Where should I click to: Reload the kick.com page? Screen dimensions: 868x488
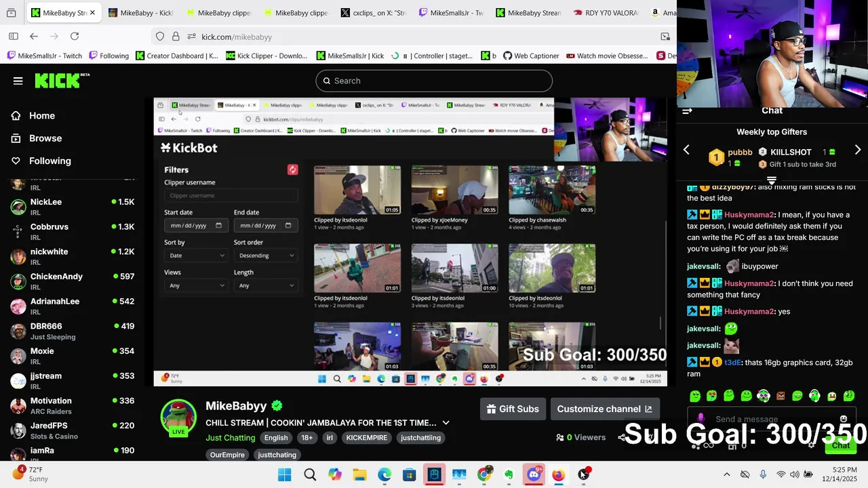click(75, 37)
